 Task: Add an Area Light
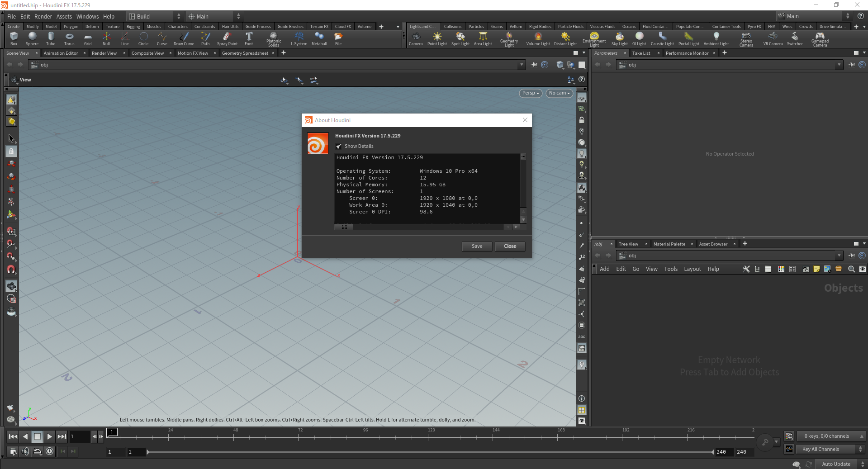tap(483, 38)
